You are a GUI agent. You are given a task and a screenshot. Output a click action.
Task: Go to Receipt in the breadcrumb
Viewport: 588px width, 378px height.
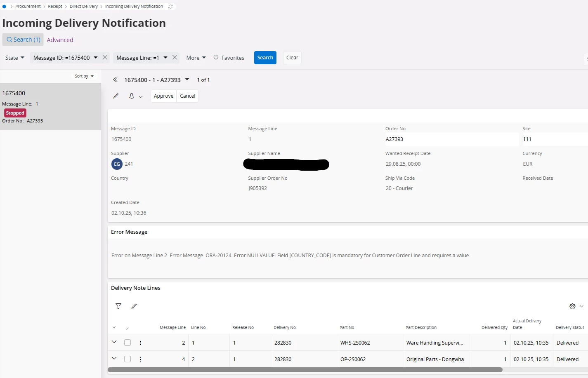55,7
